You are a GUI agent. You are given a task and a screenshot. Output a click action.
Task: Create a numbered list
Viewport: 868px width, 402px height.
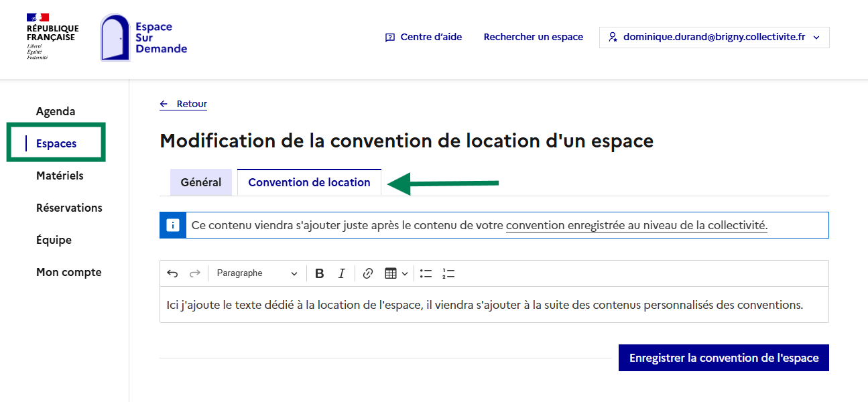click(448, 273)
